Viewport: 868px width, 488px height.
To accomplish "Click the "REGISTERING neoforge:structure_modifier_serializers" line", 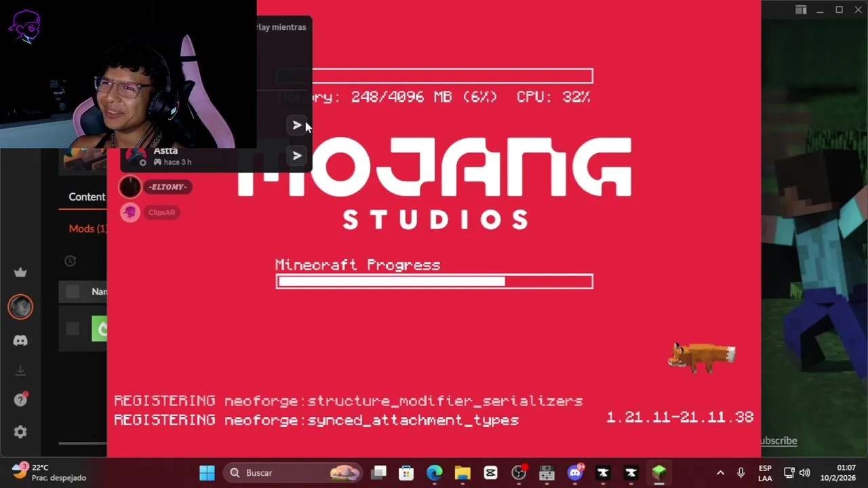I will click(348, 401).
